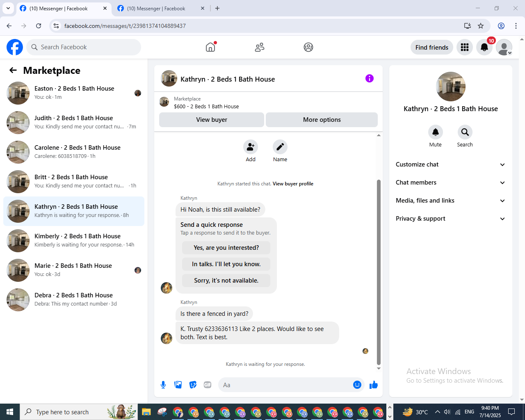Switch to the second Messenger tab
This screenshot has width=525, height=420.
point(161,8)
